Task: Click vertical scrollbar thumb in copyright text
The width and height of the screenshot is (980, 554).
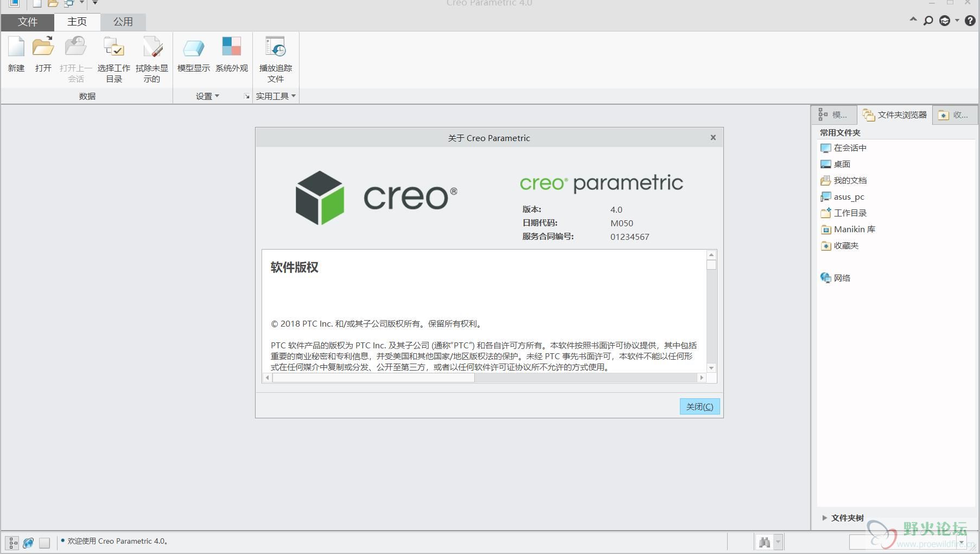Action: (711, 265)
